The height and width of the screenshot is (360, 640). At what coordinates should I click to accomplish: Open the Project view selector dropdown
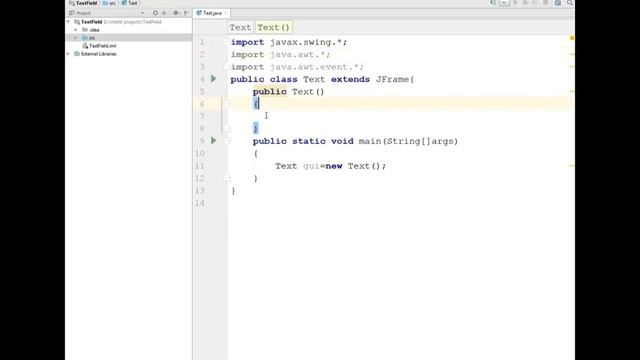coord(142,13)
